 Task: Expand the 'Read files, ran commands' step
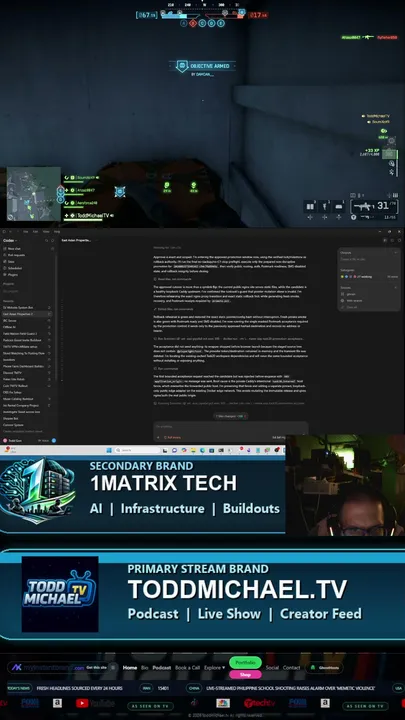click(x=172, y=279)
